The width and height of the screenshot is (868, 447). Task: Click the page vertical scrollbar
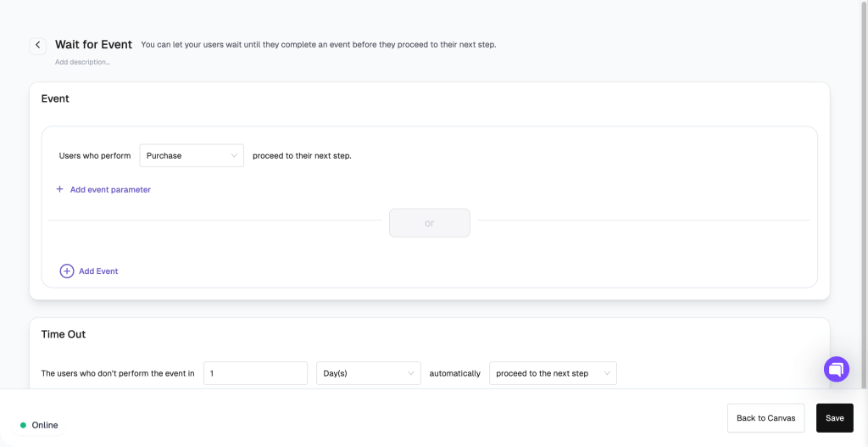(x=864, y=194)
